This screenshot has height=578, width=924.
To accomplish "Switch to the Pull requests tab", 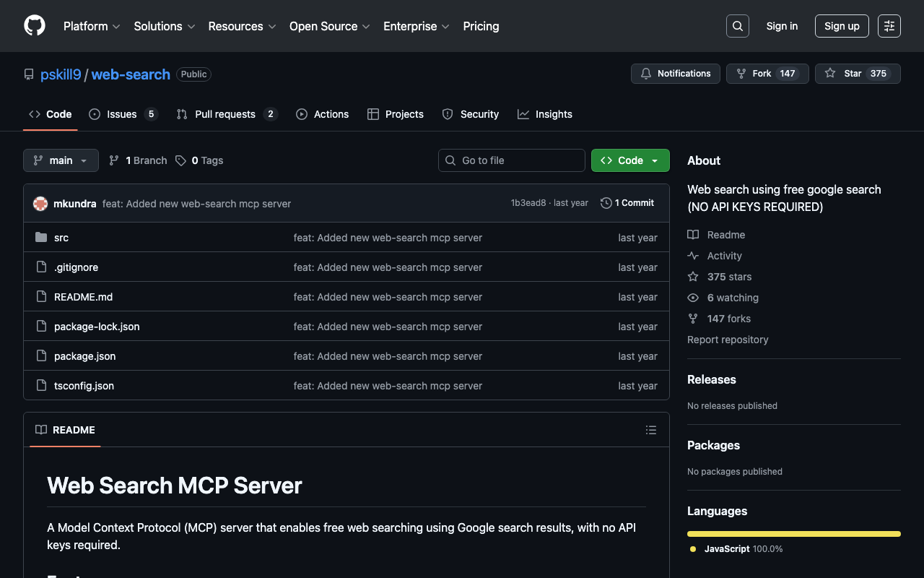I will click(x=225, y=114).
